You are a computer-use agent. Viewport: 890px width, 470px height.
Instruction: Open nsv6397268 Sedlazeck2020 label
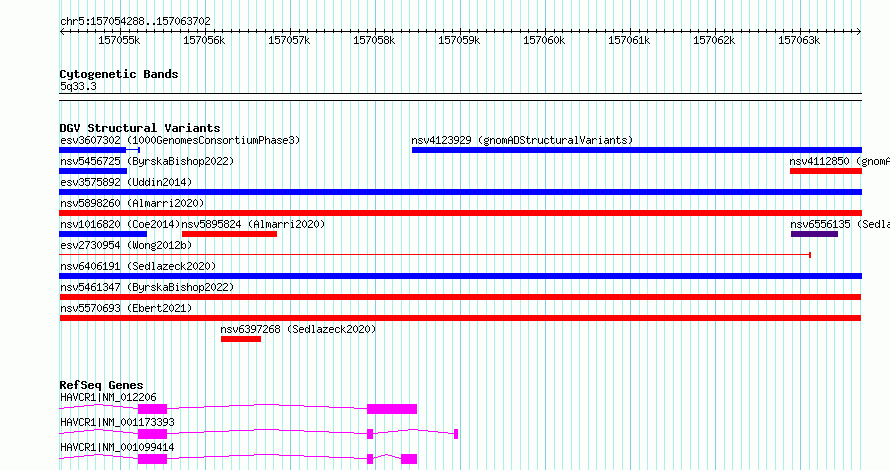coord(299,329)
